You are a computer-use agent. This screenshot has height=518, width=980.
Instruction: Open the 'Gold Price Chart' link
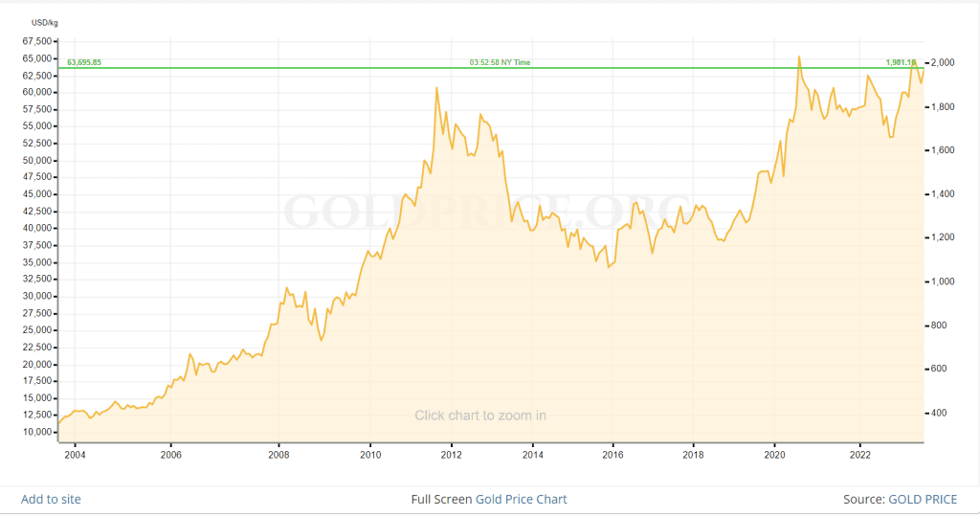pos(523,499)
